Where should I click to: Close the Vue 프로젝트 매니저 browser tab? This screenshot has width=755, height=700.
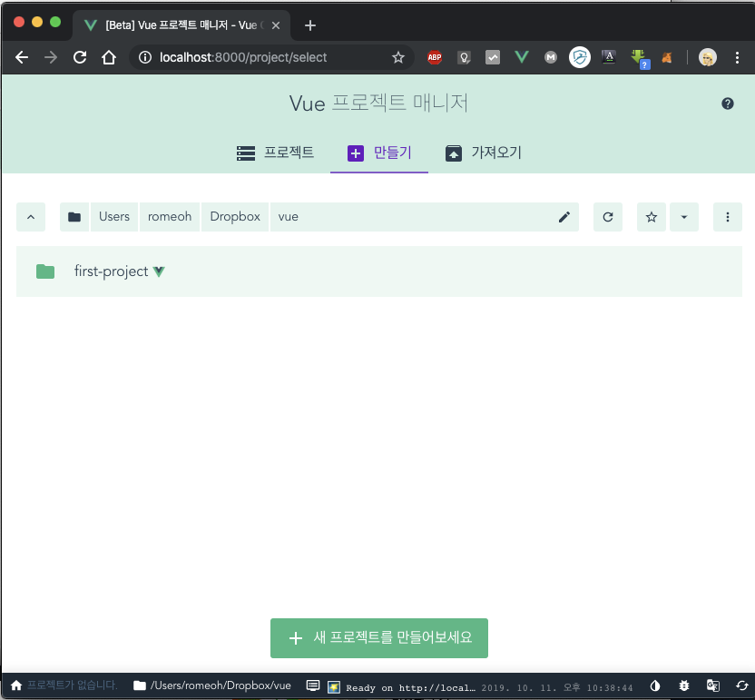pos(276,25)
